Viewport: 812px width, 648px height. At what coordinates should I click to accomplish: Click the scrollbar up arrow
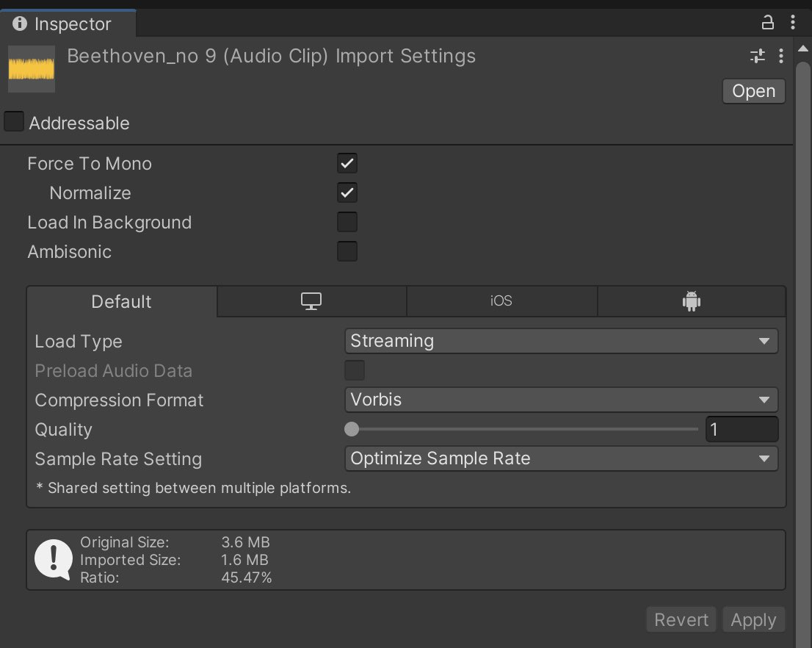pos(802,48)
